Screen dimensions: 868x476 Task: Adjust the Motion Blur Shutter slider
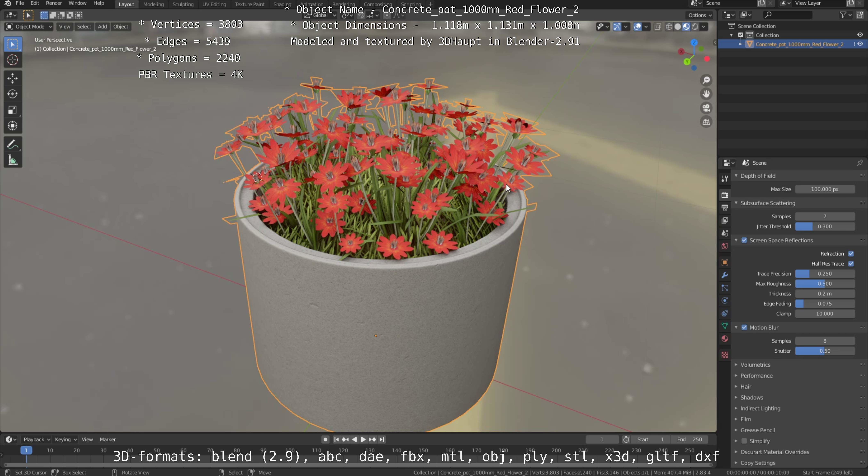pyautogui.click(x=825, y=351)
